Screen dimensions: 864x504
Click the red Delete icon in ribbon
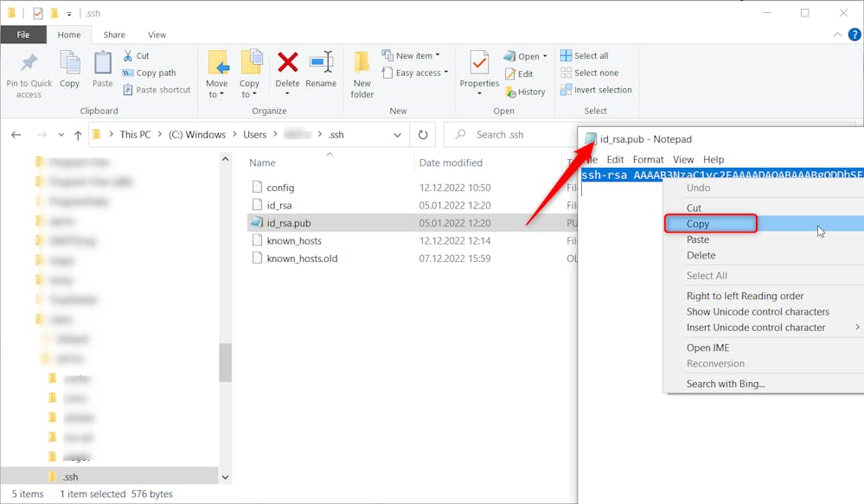[x=287, y=63]
